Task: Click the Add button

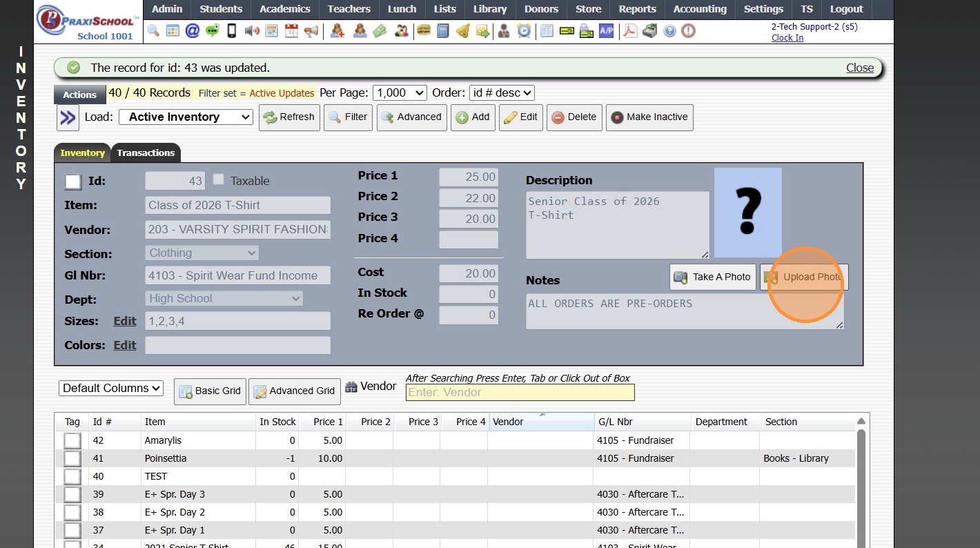Action: point(473,117)
